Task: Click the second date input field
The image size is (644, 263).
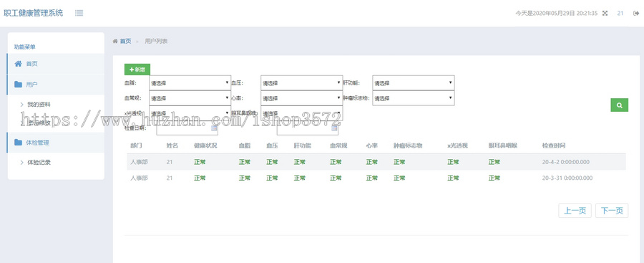Action: coord(308,128)
